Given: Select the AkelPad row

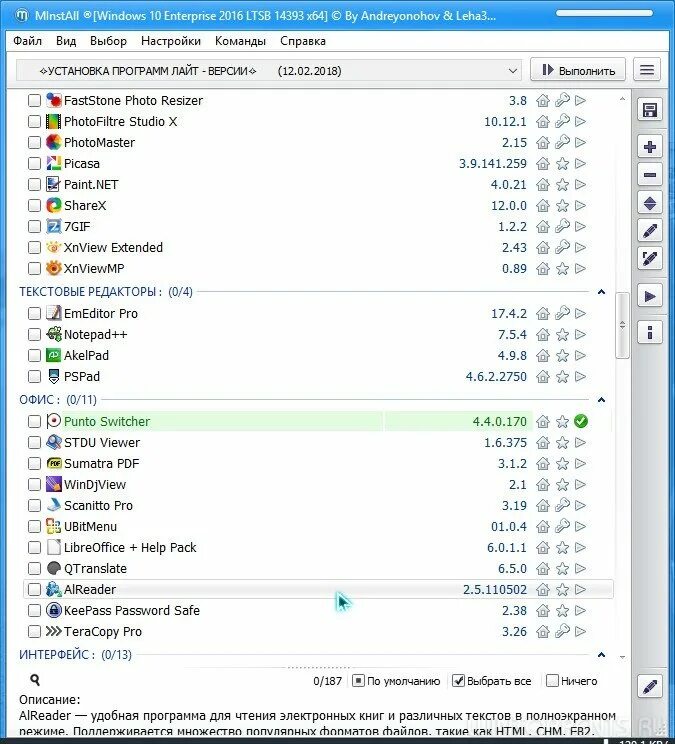Looking at the screenshot, I should (318, 355).
